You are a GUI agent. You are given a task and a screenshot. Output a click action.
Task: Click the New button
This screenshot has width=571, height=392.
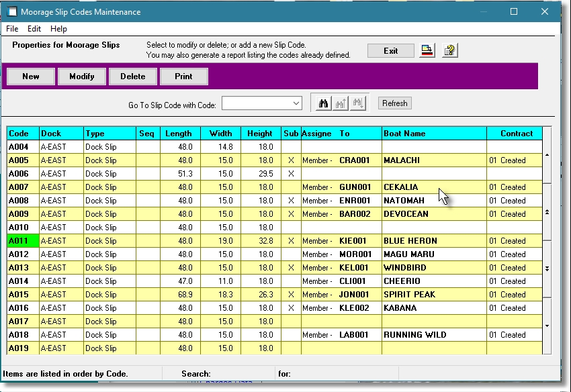[30, 76]
